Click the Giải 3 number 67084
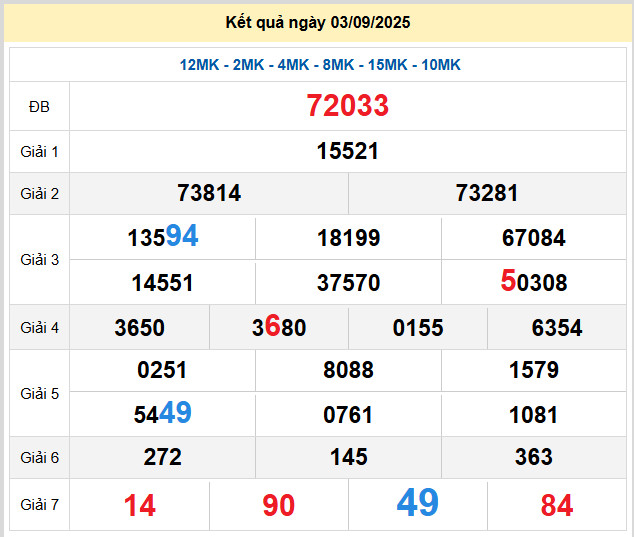This screenshot has width=634, height=537. coord(534,238)
